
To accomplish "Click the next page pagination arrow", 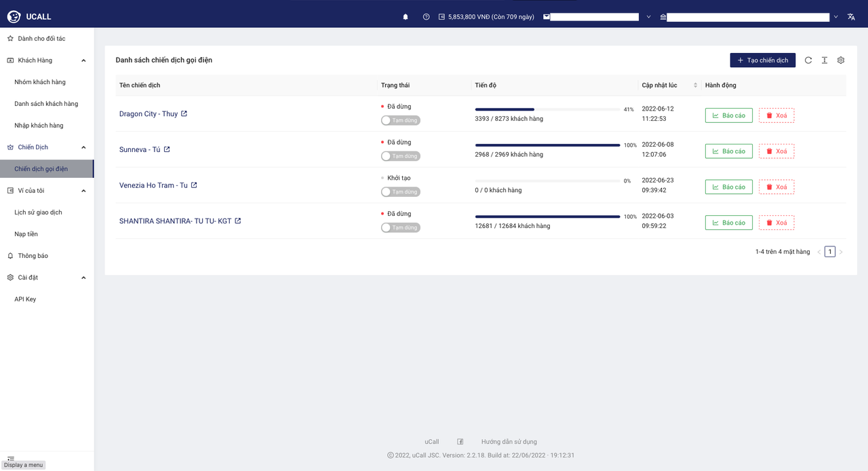I will 841,252.
